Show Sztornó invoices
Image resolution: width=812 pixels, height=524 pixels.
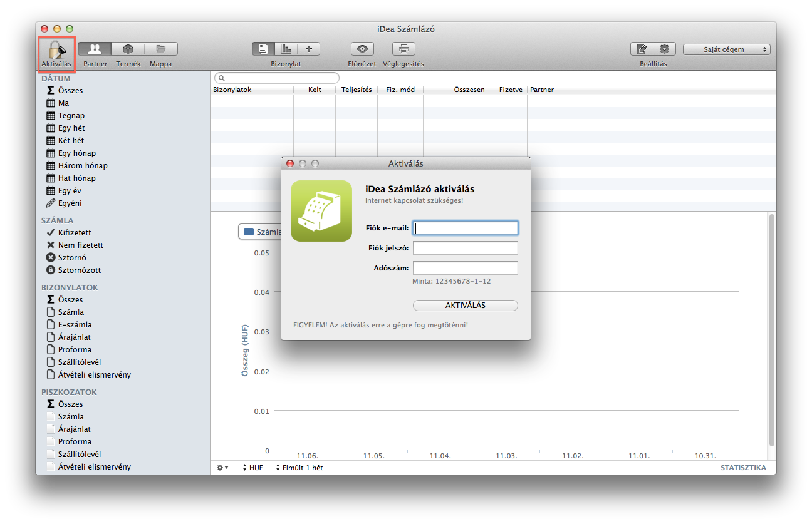[x=66, y=258]
